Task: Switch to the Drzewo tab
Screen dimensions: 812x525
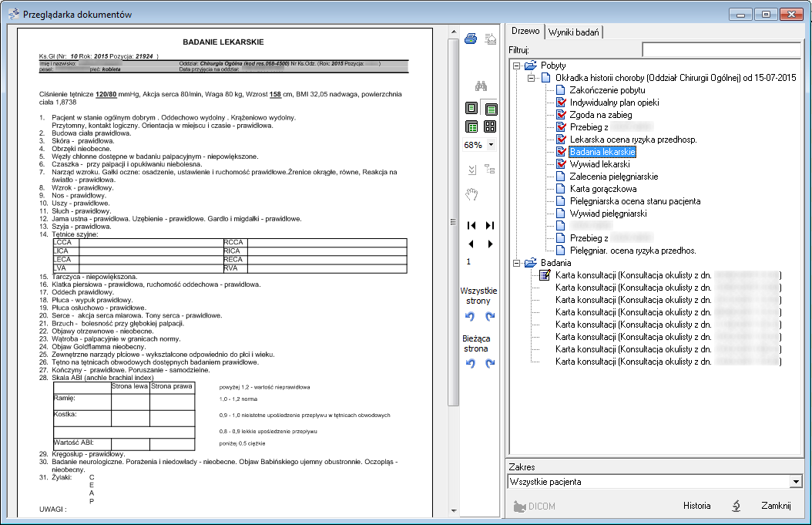Action: pos(525,31)
